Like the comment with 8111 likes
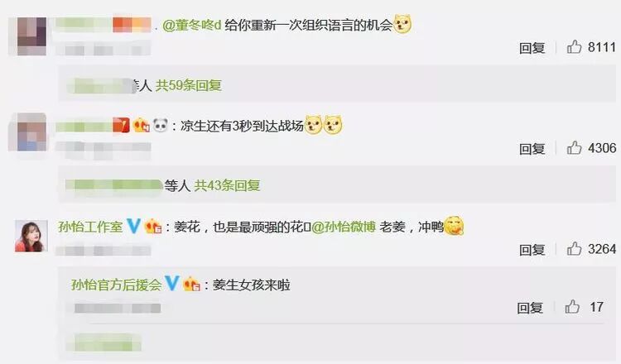Screen dimensions: 621x364 [x=574, y=47]
